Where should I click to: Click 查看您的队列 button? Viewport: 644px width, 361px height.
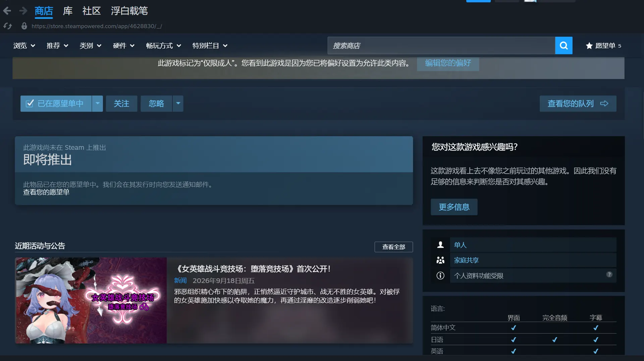[578, 104]
